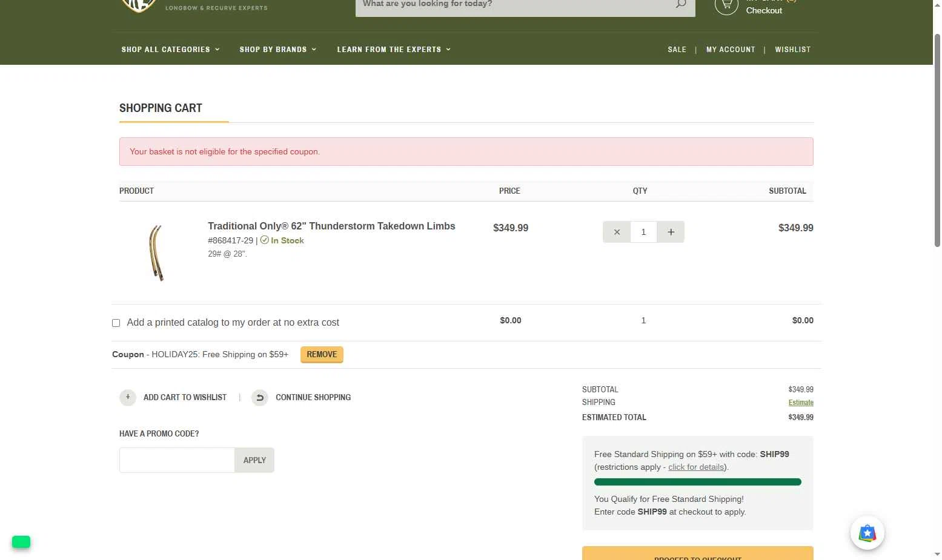Click the estimated total value $349.99

point(801,417)
